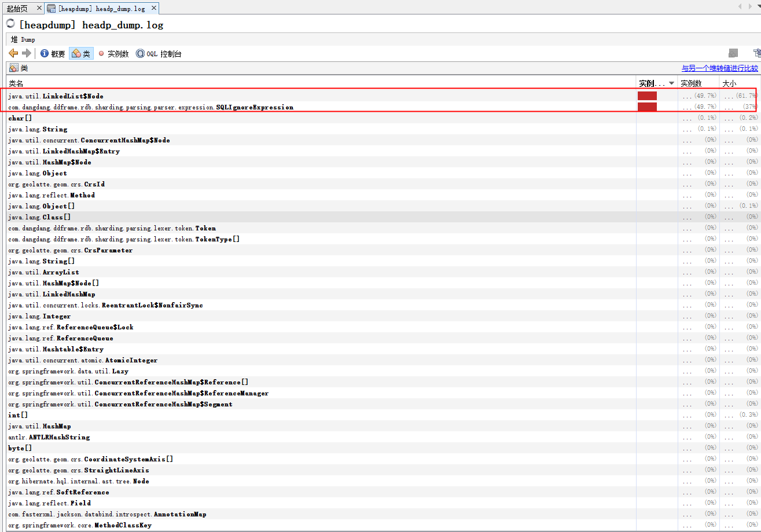Image resolution: width=761 pixels, height=532 pixels.
Task: Click the 类 panel header icon
Action: click(14, 68)
